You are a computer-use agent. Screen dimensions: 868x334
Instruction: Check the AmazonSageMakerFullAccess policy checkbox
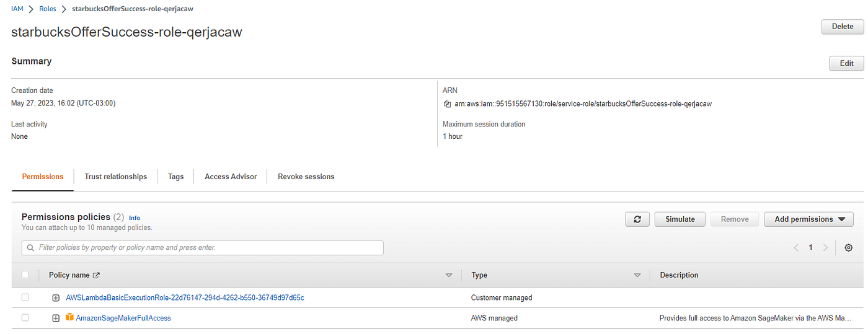[25, 318]
